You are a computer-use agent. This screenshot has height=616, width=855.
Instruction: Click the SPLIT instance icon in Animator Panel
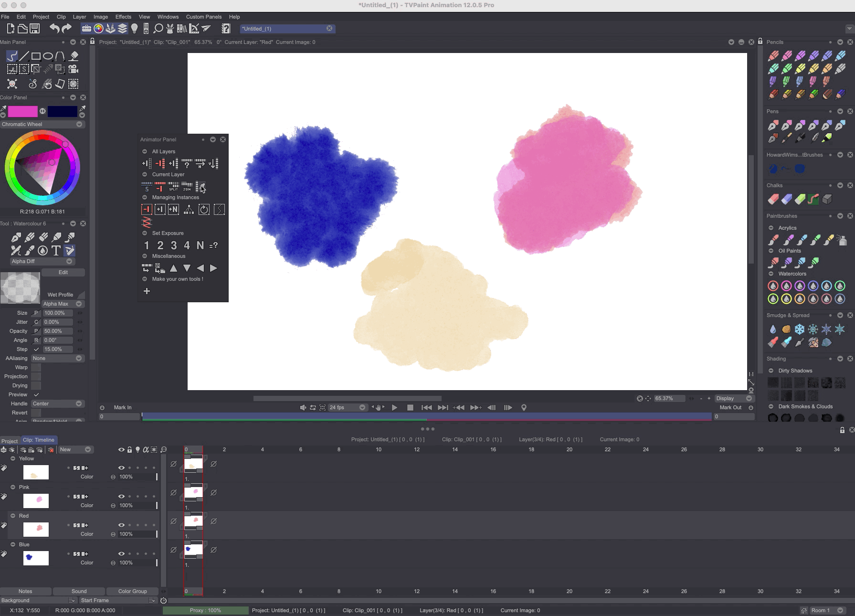pyautogui.click(x=173, y=187)
